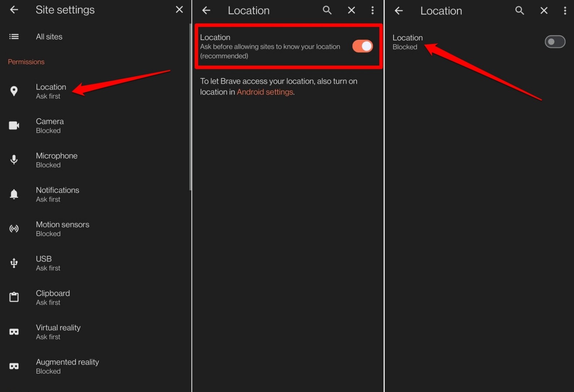Open more options in blocked Location screen
574x392 pixels.
(565, 11)
